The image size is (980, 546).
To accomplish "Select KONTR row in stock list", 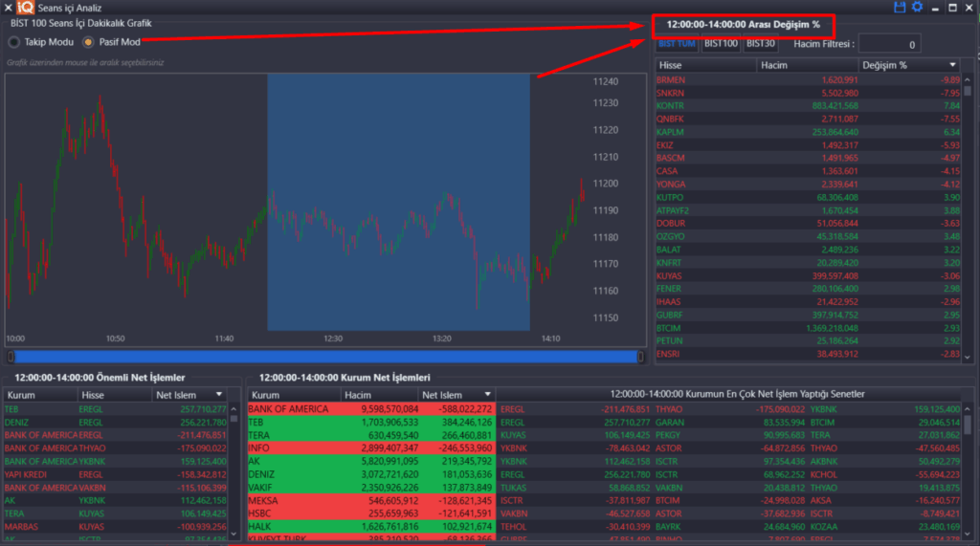I will point(808,106).
